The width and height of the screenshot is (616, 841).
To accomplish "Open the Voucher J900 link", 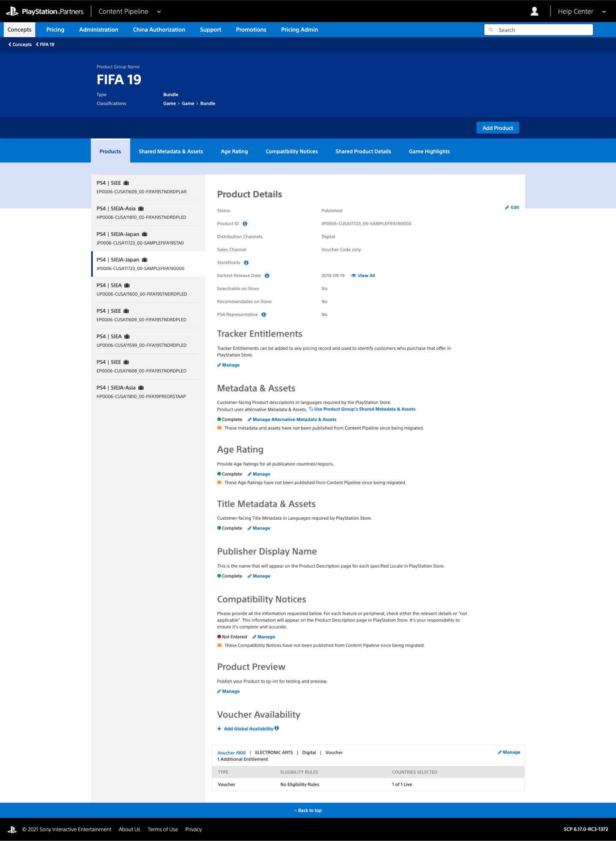I will point(231,753).
